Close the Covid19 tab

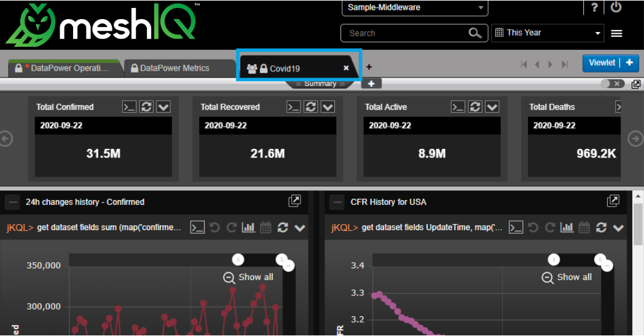coord(346,68)
